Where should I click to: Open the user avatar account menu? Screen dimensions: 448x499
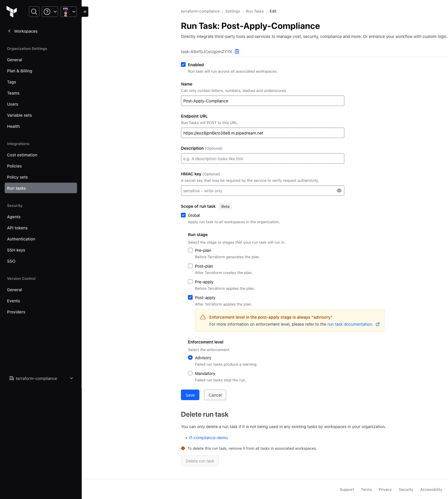[x=69, y=12]
